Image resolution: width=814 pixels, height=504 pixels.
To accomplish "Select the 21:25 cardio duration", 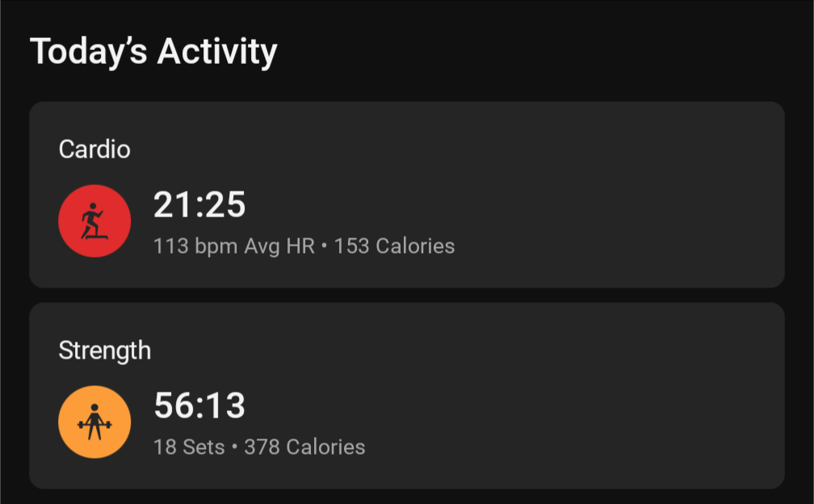I will point(199,204).
